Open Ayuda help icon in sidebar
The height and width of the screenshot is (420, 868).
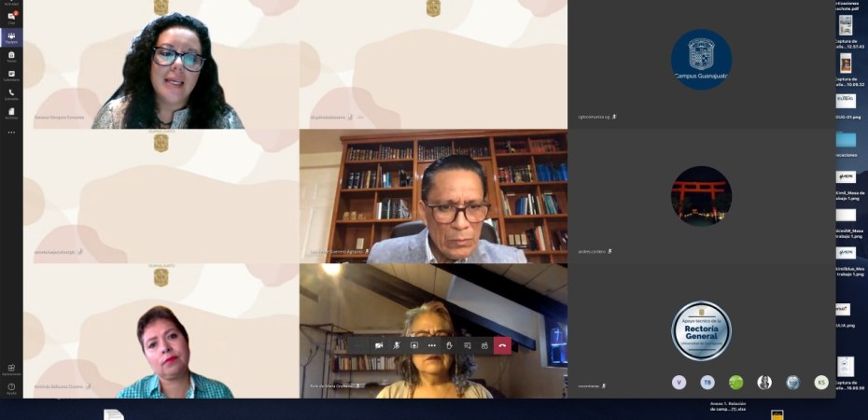11,388
